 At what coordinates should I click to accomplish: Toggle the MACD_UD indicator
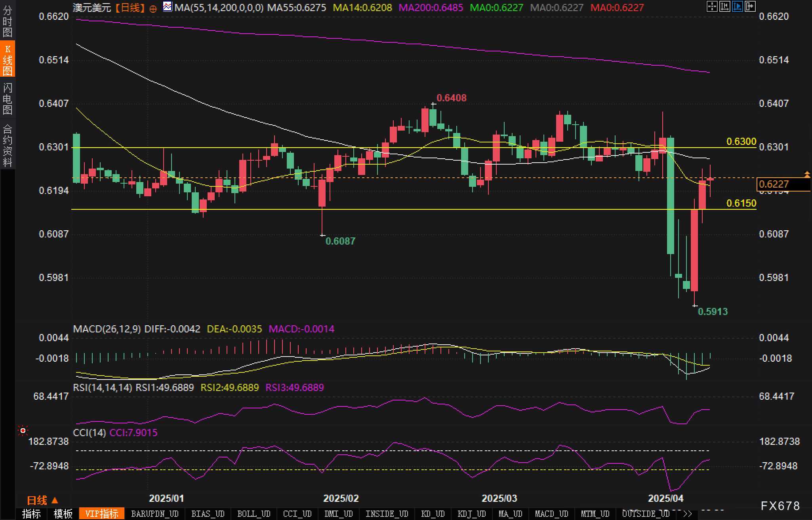[x=551, y=514]
